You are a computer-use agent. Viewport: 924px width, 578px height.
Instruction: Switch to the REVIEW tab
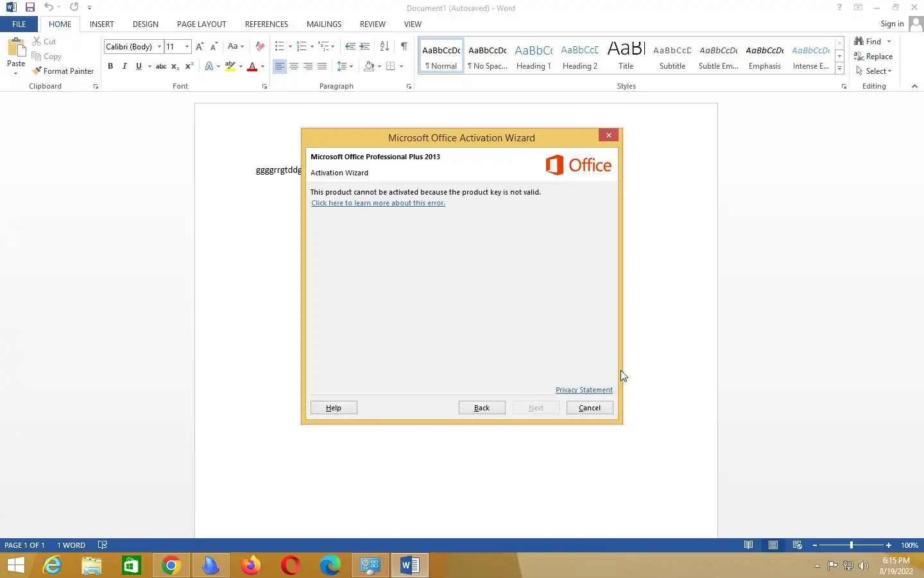pyautogui.click(x=372, y=24)
